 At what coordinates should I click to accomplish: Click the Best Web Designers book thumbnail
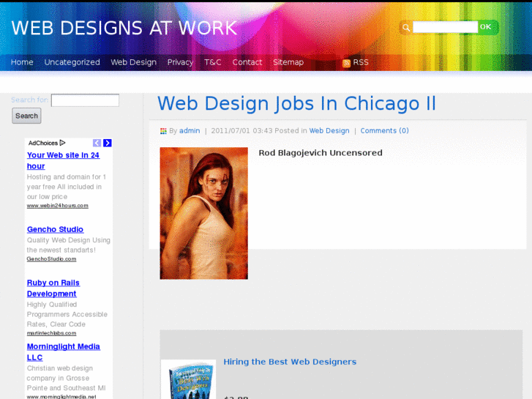click(189, 380)
